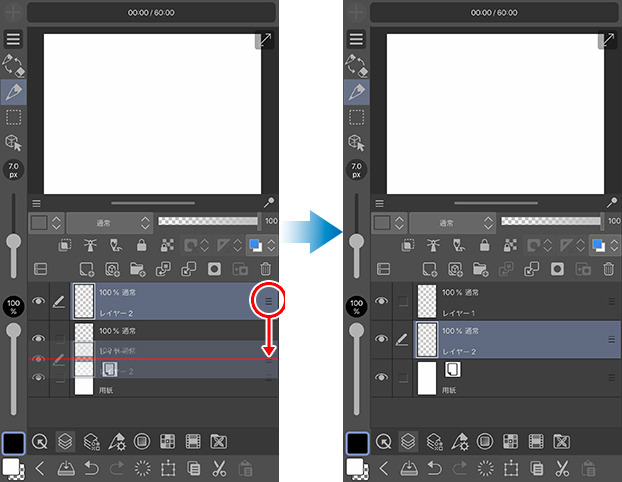Select the dotted selection tool in left screenshot

pyautogui.click(x=13, y=117)
